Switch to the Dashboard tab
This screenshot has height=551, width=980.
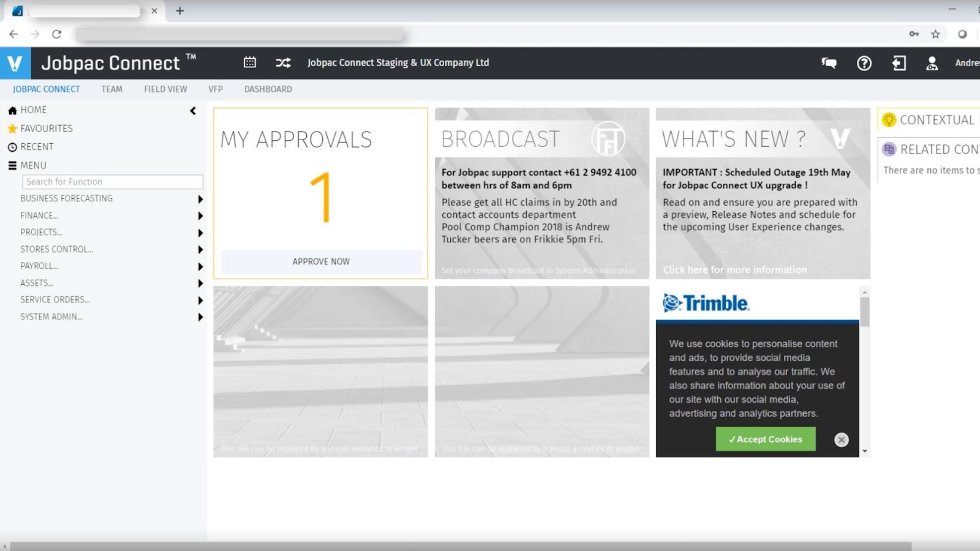pyautogui.click(x=268, y=89)
